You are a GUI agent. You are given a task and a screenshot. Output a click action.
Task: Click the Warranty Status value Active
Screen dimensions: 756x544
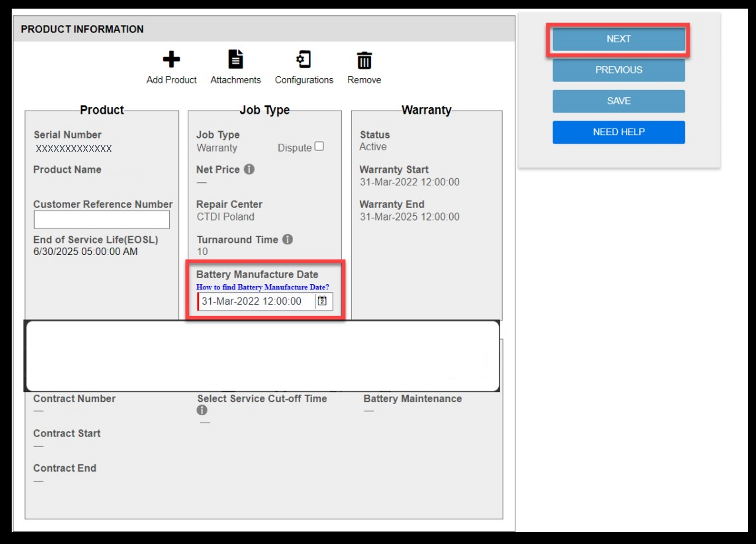[373, 147]
